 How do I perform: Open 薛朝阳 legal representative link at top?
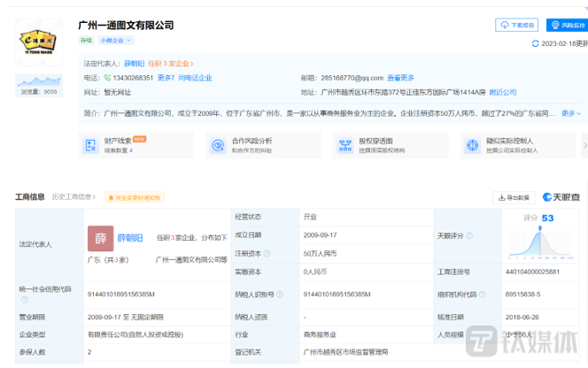(x=134, y=64)
